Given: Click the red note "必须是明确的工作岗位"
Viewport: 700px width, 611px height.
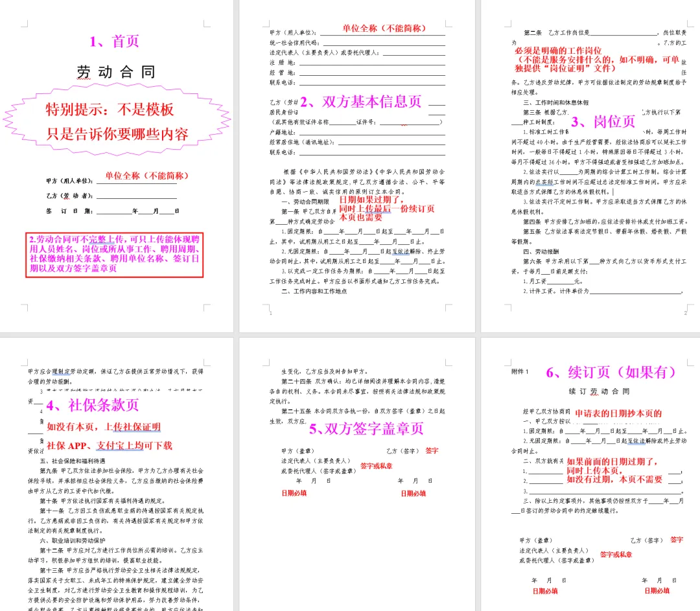Looking at the screenshot, I should tap(558, 51).
